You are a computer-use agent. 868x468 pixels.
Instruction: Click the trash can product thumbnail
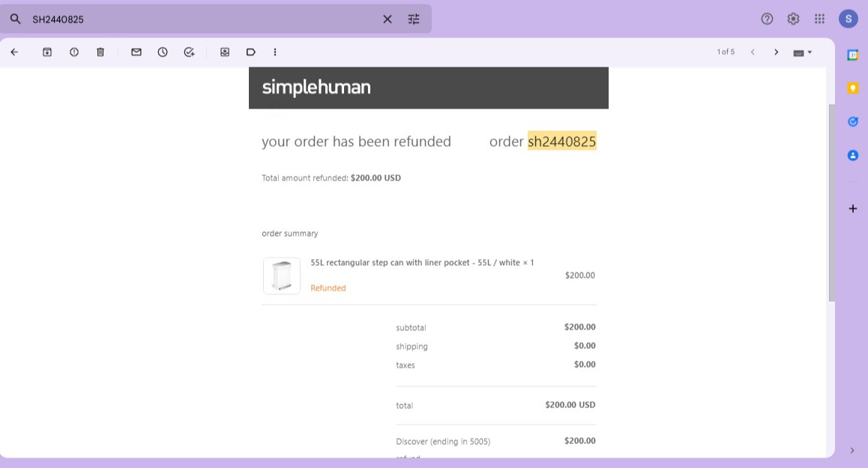coord(282,276)
